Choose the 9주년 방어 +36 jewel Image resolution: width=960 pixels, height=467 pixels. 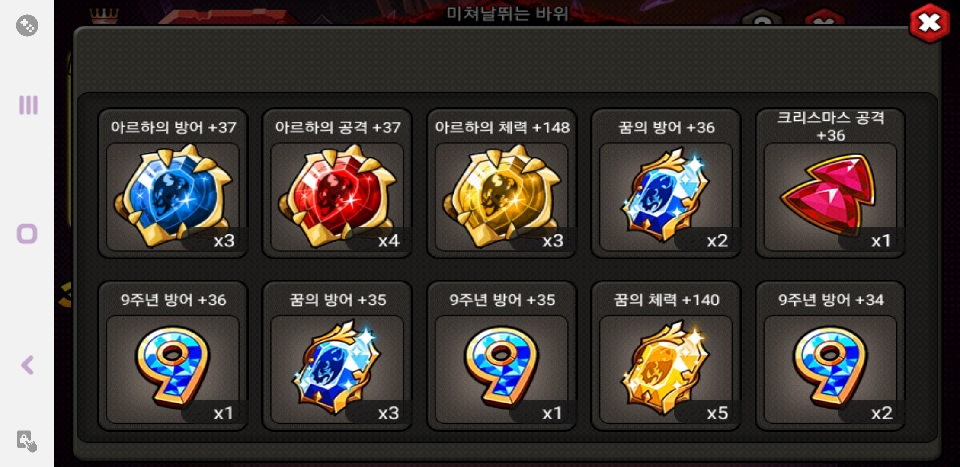(173, 356)
